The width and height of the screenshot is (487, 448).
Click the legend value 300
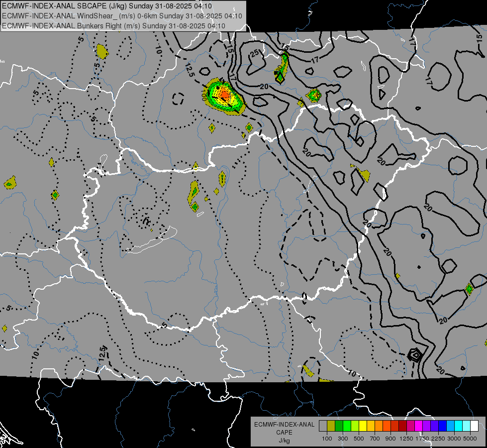[343, 439]
